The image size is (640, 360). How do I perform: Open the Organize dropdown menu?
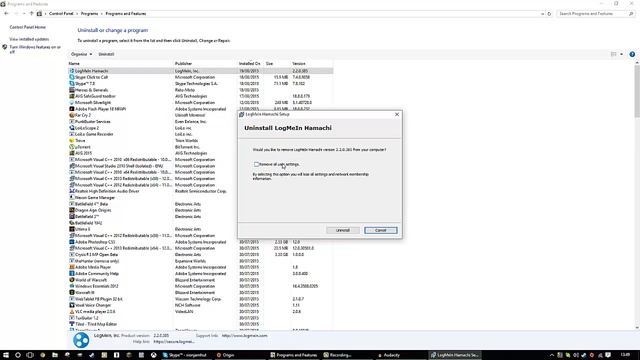[81, 54]
